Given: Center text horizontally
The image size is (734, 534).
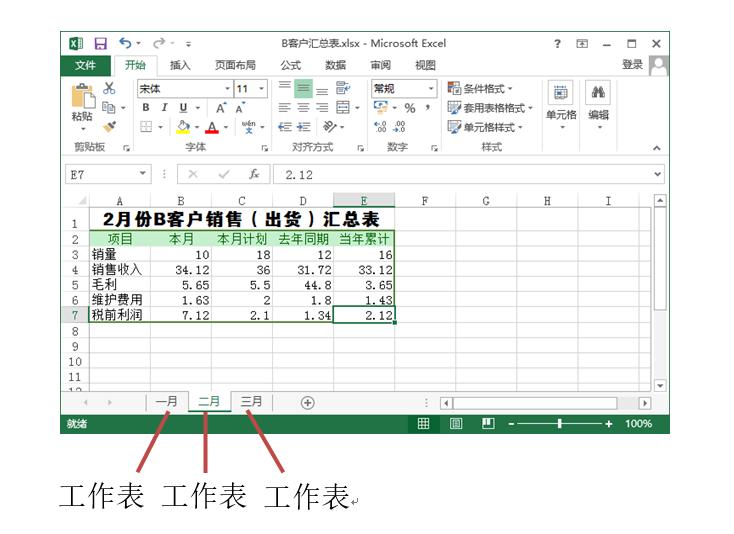Looking at the screenshot, I should click(x=303, y=108).
